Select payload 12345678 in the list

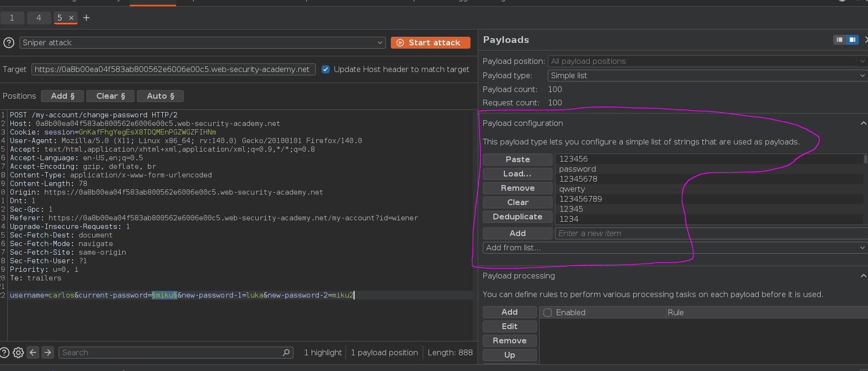[x=709, y=179]
